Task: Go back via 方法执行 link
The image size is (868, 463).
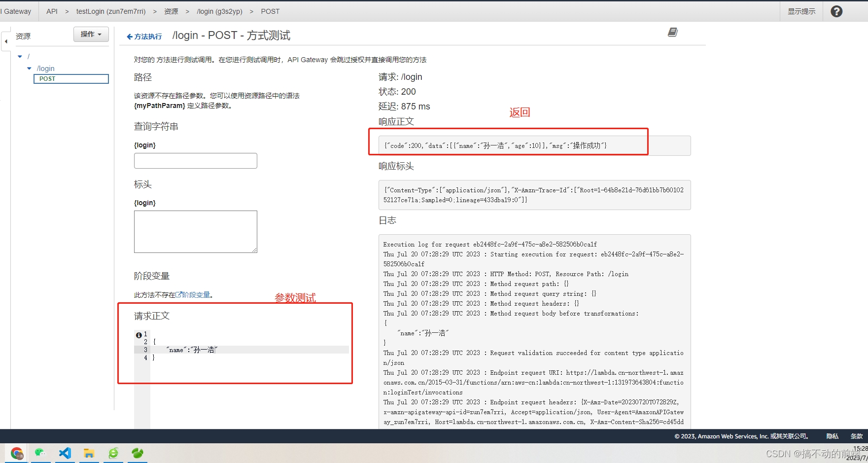Action: pos(144,36)
